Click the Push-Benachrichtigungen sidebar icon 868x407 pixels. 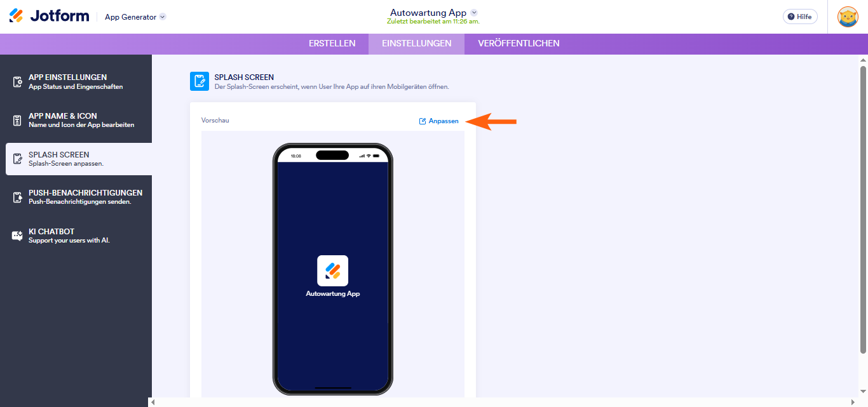point(18,197)
